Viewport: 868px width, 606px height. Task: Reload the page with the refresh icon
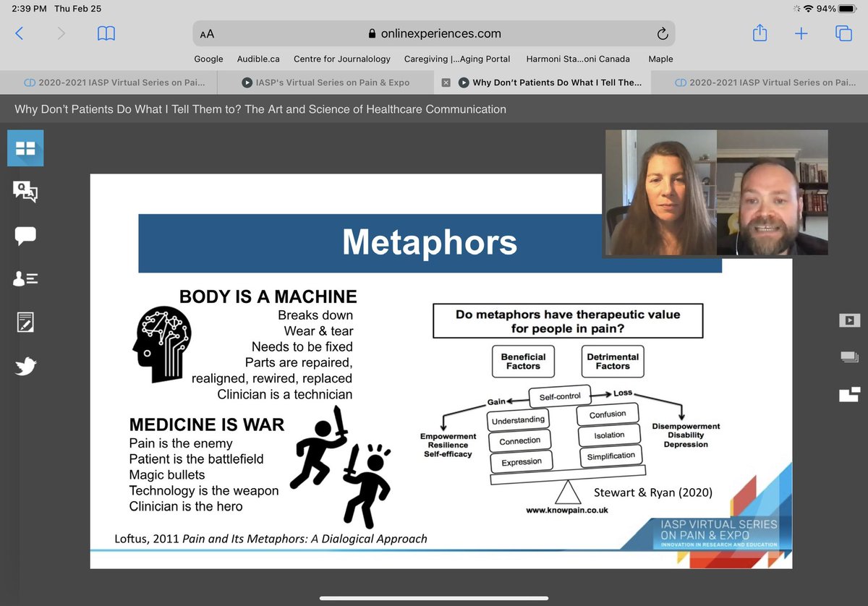click(x=662, y=33)
